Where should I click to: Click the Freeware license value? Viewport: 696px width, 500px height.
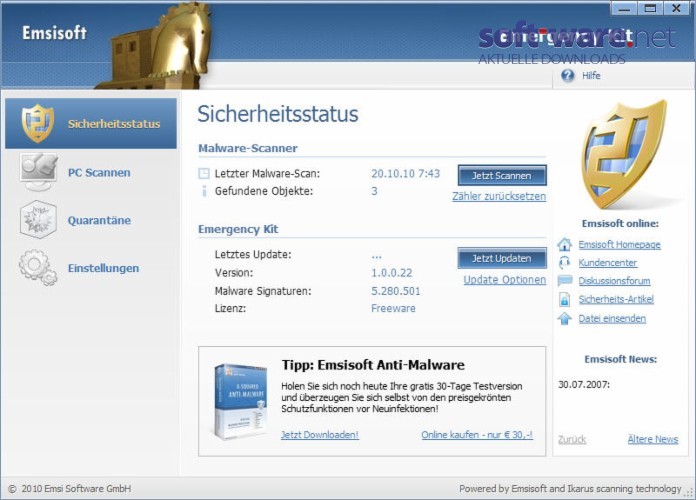pos(393,308)
